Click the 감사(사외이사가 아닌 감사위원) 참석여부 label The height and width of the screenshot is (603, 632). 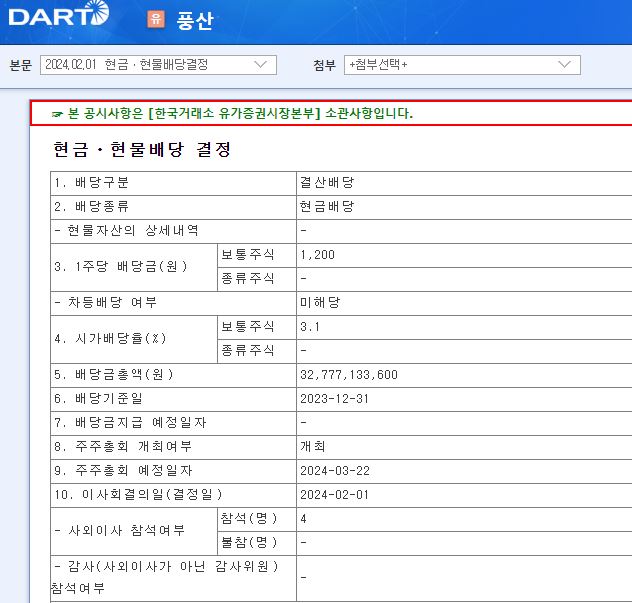[x=165, y=578]
